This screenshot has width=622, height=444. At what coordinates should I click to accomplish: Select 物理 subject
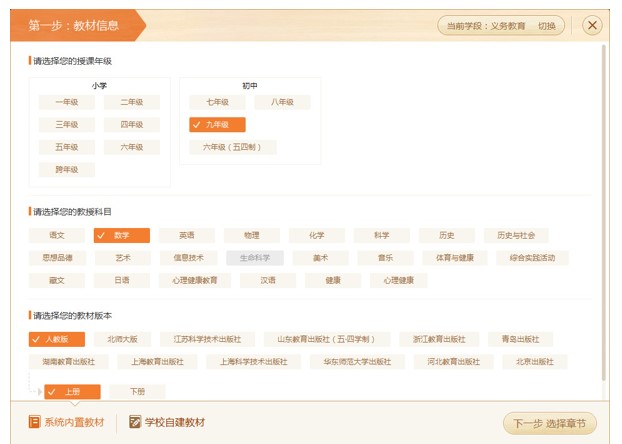[x=252, y=235]
